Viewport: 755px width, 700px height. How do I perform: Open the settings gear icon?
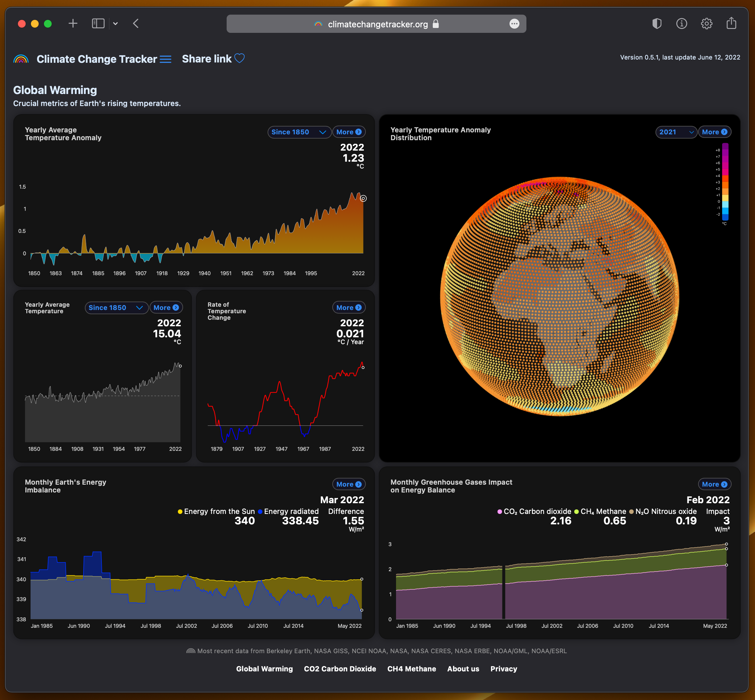click(x=706, y=23)
